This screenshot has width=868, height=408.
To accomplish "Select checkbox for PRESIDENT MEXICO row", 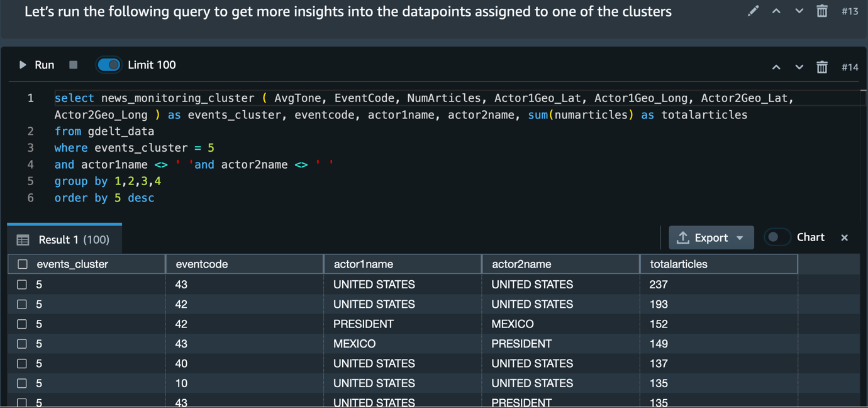I will tap(22, 324).
